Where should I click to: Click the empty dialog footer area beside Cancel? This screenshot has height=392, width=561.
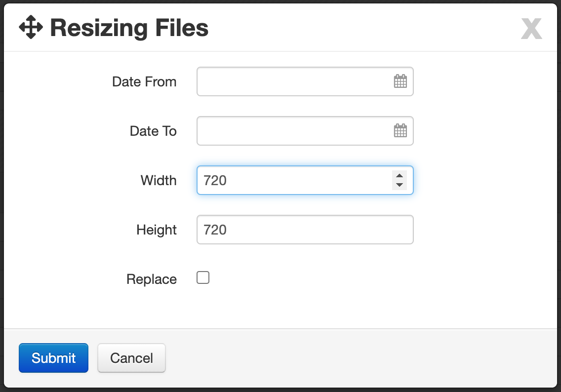pyautogui.click(x=358, y=358)
